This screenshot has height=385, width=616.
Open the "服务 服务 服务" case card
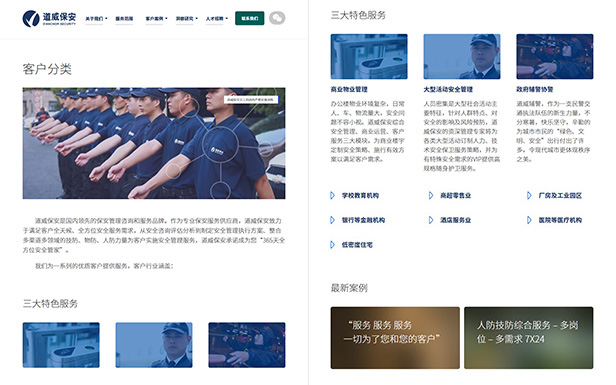pos(395,338)
